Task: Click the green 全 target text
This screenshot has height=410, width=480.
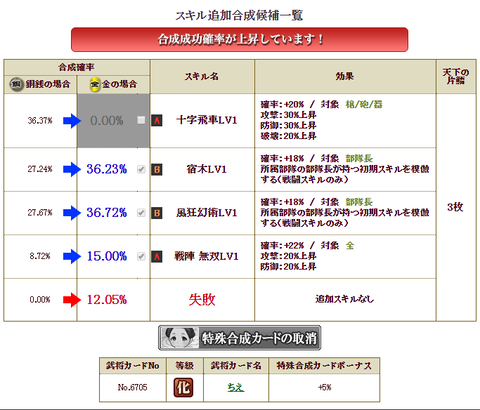Action: pyautogui.click(x=350, y=246)
